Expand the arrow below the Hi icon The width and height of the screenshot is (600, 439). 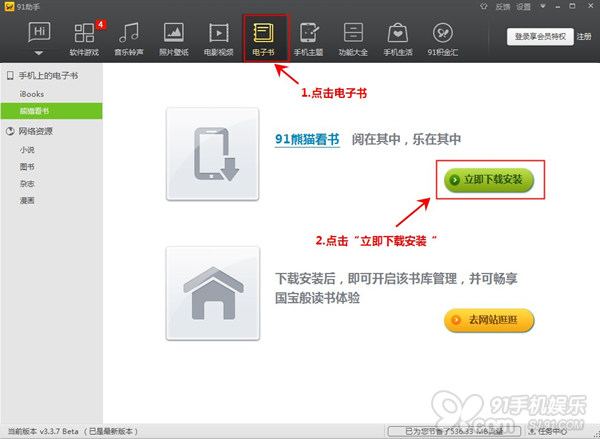click(39, 53)
